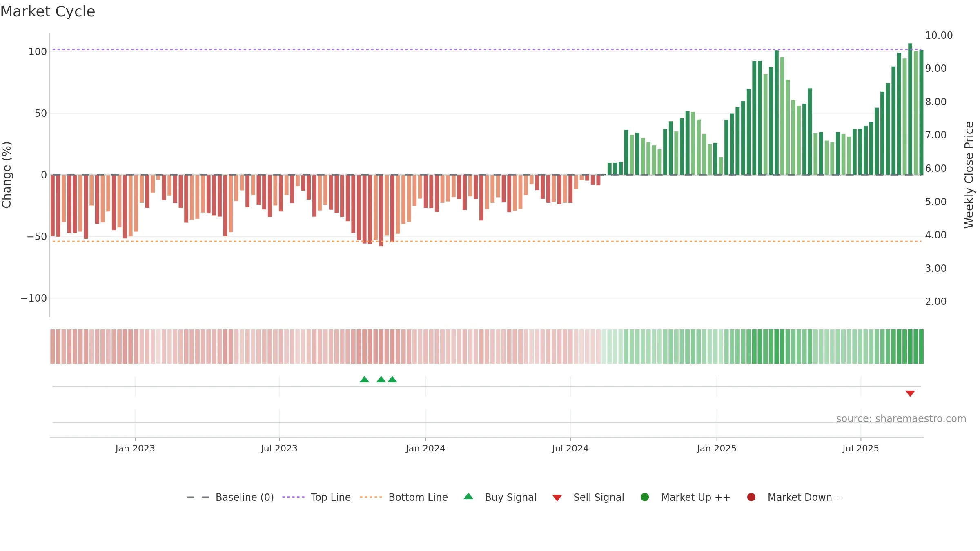Viewport: 980px width, 551px height.
Task: Click the 100 tick on the left axis
Action: [38, 52]
